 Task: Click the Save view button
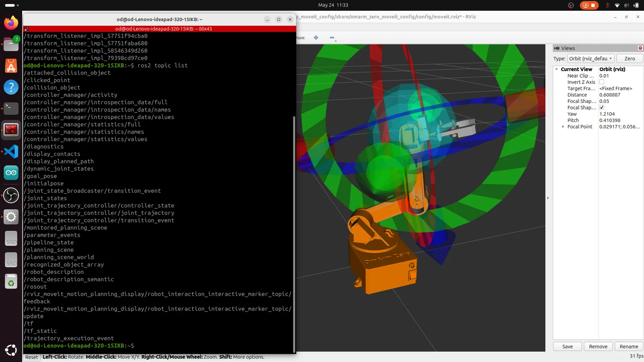[568, 347]
